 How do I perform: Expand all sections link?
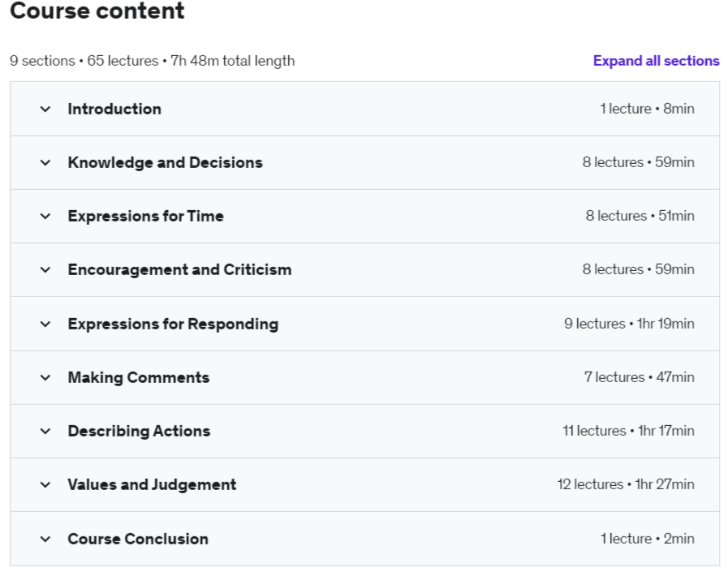tap(656, 61)
